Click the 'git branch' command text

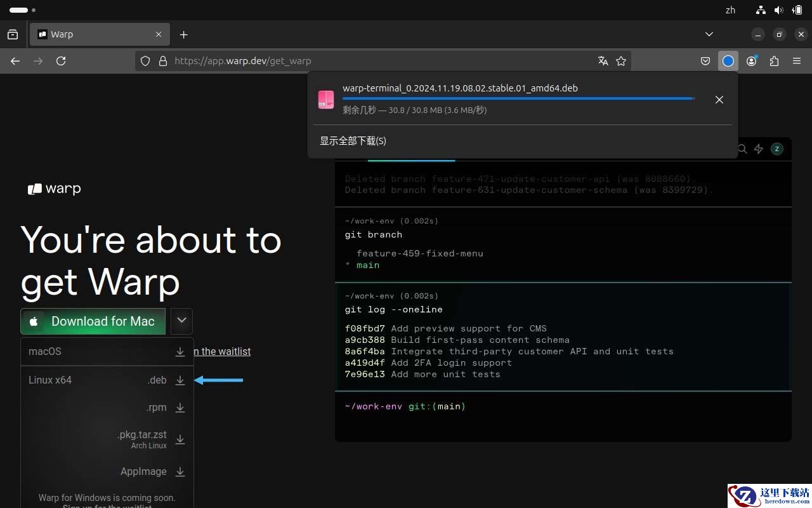[x=374, y=234]
